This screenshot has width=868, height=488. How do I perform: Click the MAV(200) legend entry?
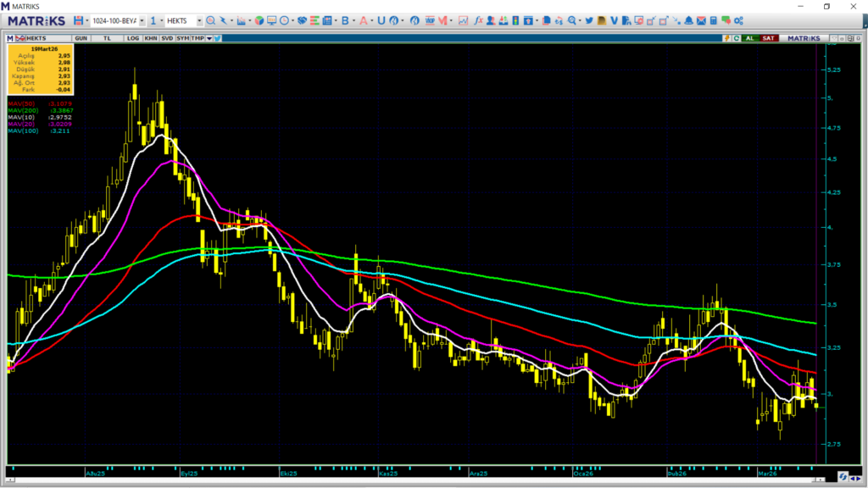pyautogui.click(x=41, y=111)
